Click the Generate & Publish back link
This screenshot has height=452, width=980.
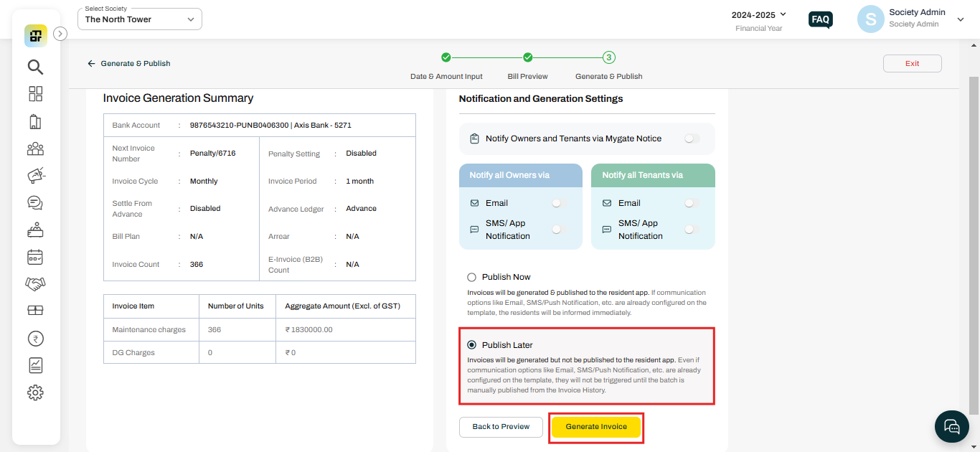coord(136,63)
